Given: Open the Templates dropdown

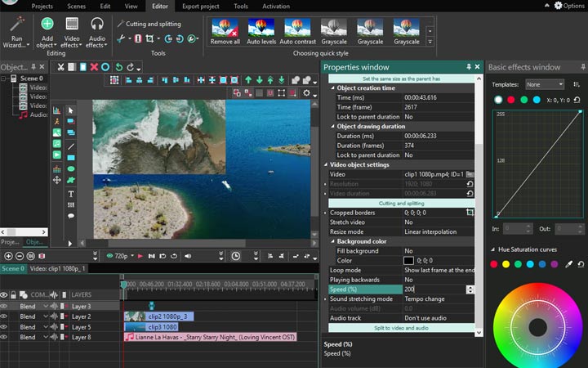Looking at the screenshot, I should 544,84.
